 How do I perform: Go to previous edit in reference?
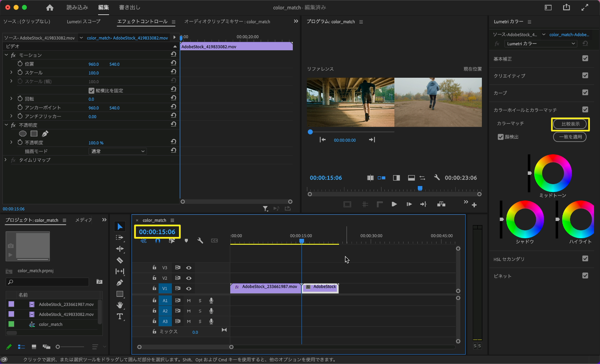pos(322,140)
